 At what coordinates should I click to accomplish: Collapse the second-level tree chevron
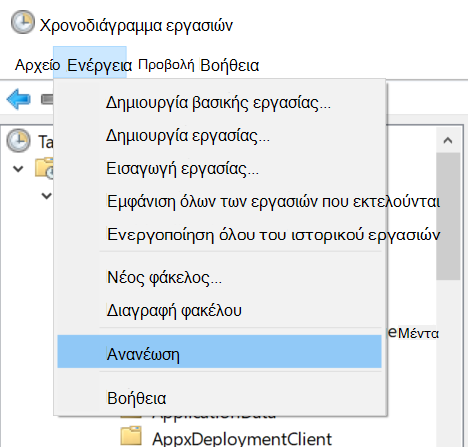[46, 196]
